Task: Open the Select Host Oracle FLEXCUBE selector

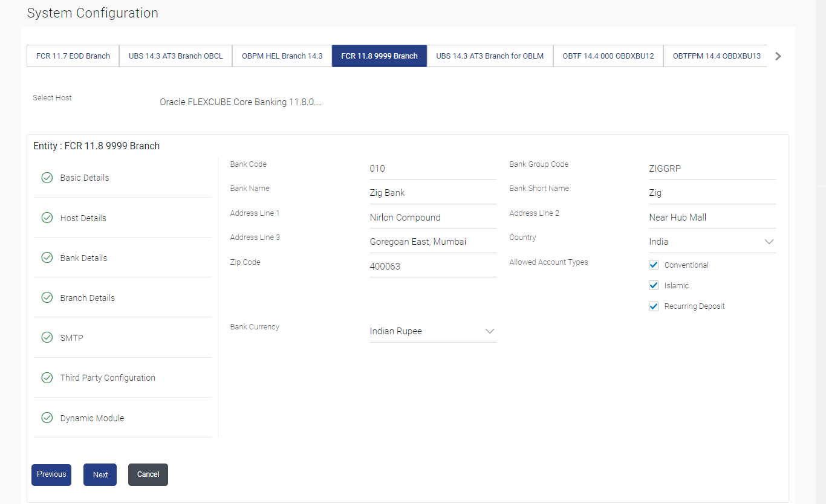Action: tap(241, 102)
